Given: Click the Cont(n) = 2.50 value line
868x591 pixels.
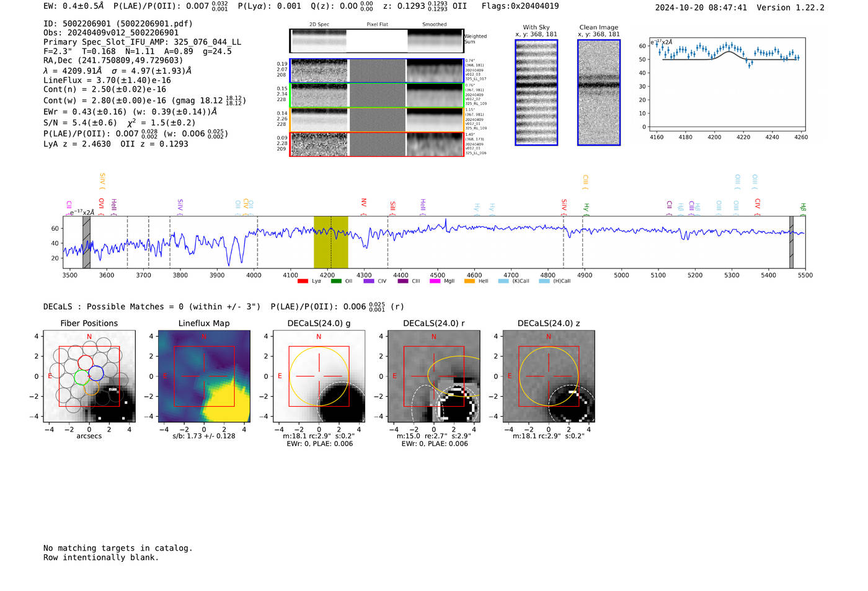Looking at the screenshot, I should [x=105, y=89].
